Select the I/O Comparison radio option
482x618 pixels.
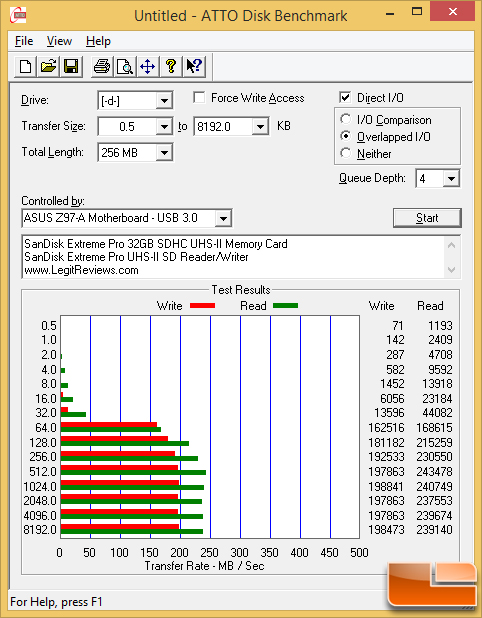[346, 119]
